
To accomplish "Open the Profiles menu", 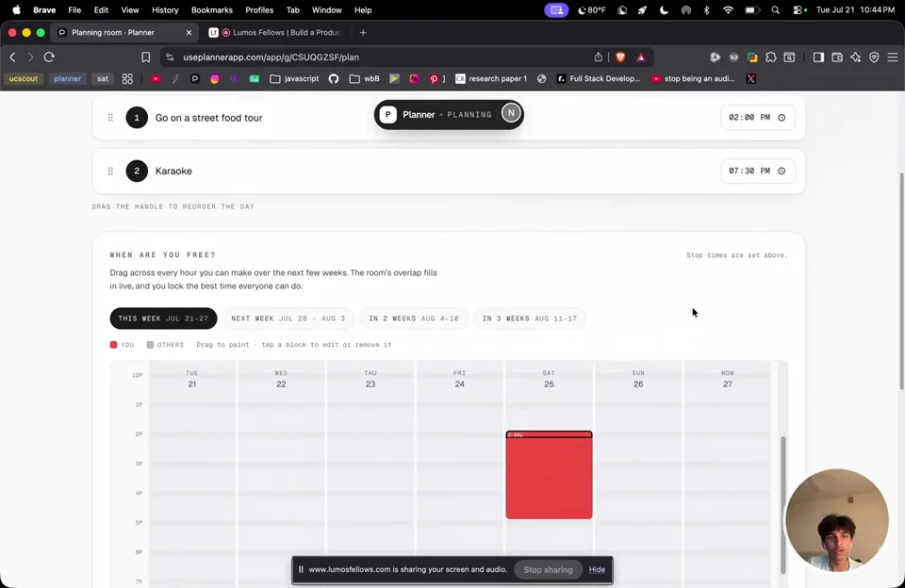I will click(259, 9).
